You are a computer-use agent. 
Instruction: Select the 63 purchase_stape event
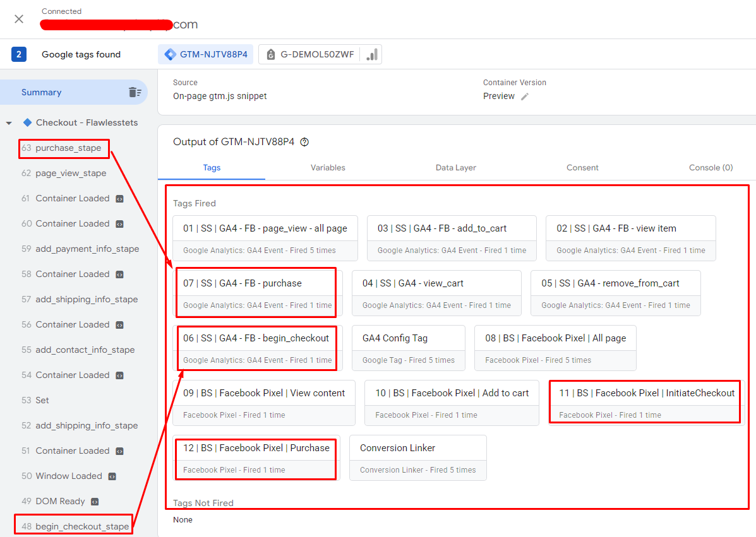[x=68, y=148]
